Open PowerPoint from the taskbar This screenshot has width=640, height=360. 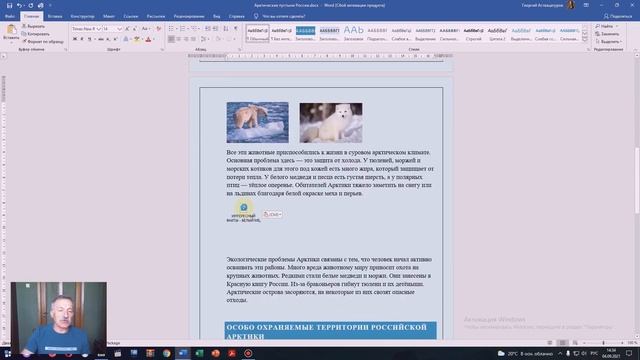pyautogui.click(x=216, y=353)
